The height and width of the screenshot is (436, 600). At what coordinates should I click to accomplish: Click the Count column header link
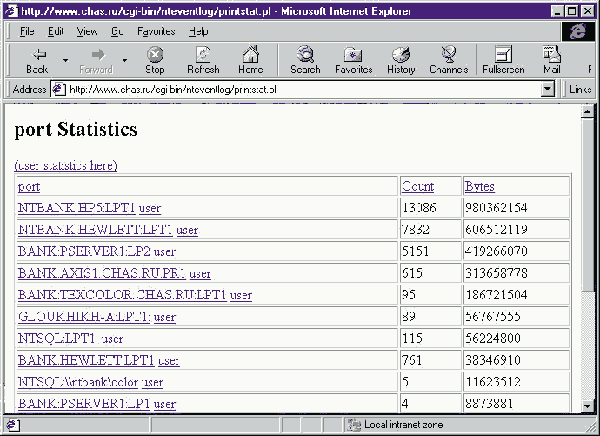coord(417,186)
